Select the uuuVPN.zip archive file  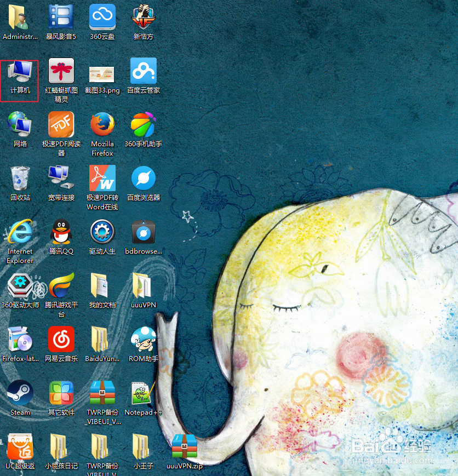click(185, 446)
